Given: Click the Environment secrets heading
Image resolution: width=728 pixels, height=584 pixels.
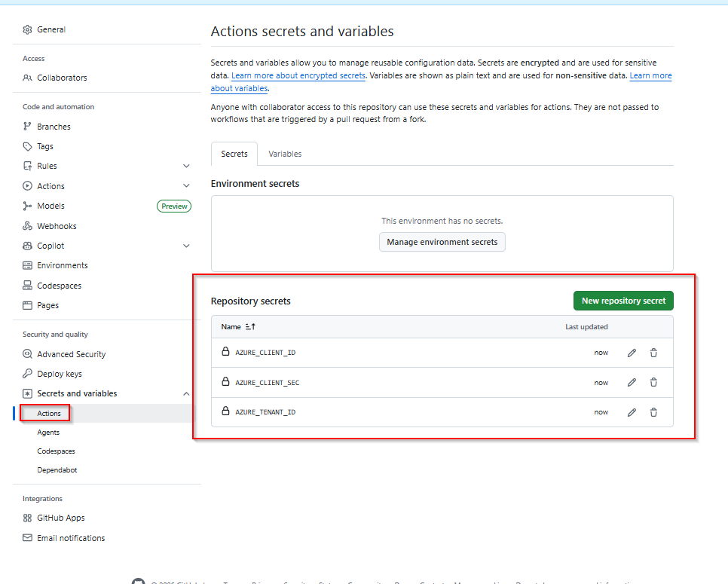Looking at the screenshot, I should coord(255,183).
